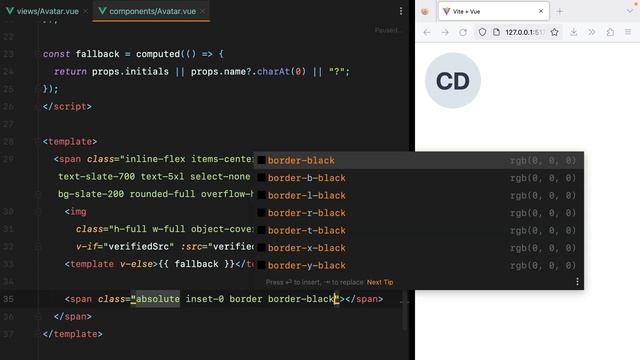Click the editor vertical scrollbar
Image resolution: width=640 pixels, height=360 pixels.
point(404,310)
